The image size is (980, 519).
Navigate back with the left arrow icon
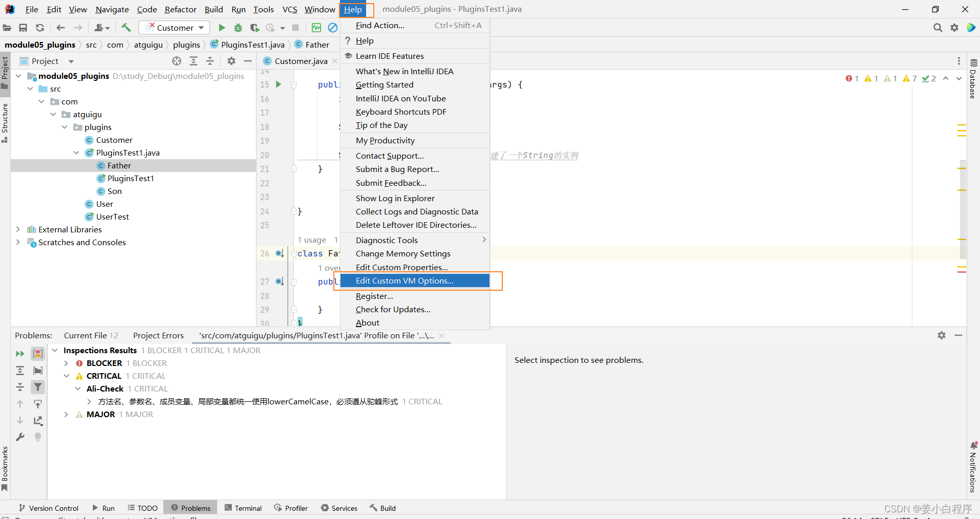pyautogui.click(x=61, y=28)
